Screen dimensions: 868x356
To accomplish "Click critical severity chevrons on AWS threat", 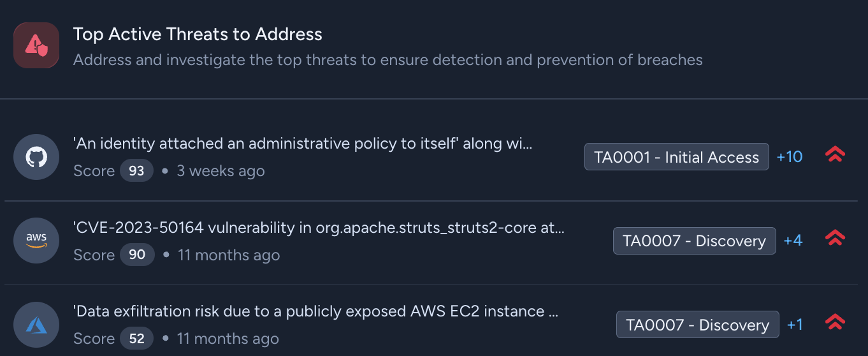I will point(835,239).
